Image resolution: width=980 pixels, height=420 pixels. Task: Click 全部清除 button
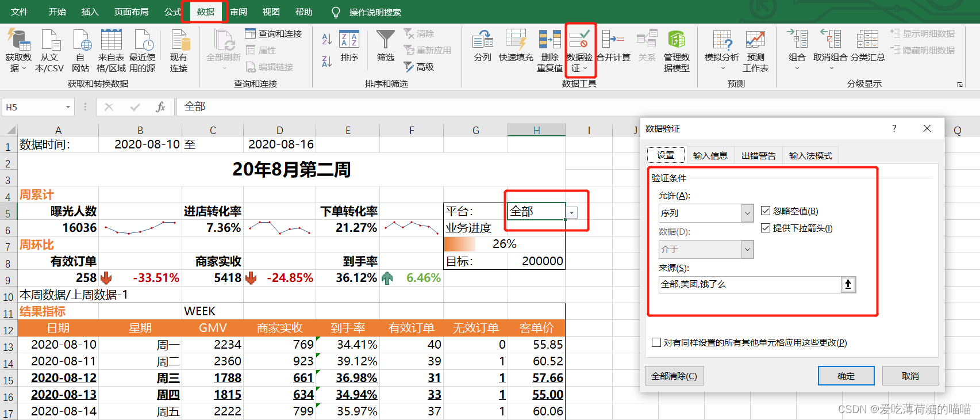(x=674, y=376)
